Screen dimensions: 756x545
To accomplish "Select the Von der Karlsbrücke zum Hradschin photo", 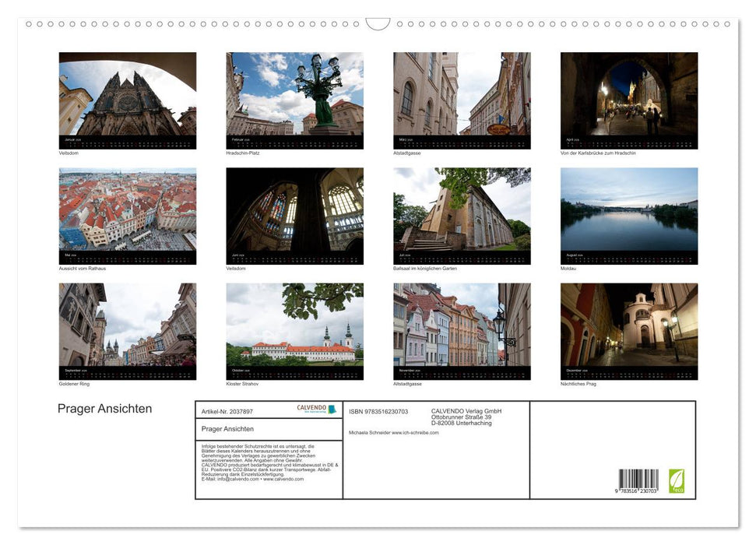I will (629, 95).
